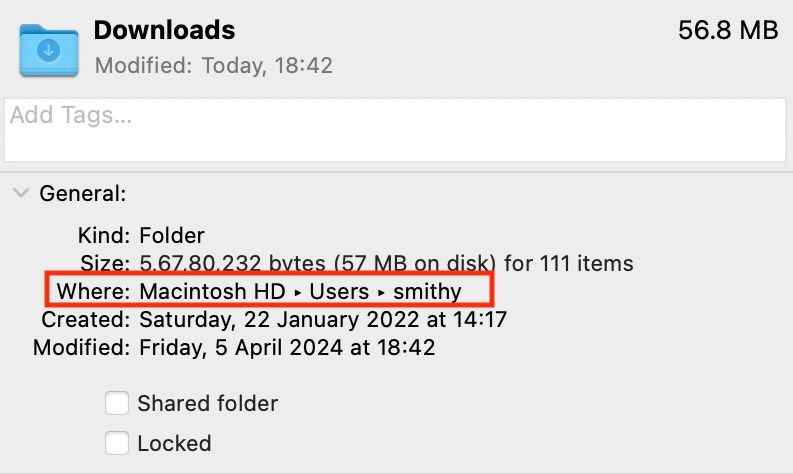793x474 pixels.
Task: Click the Where: field label
Action: [93, 292]
